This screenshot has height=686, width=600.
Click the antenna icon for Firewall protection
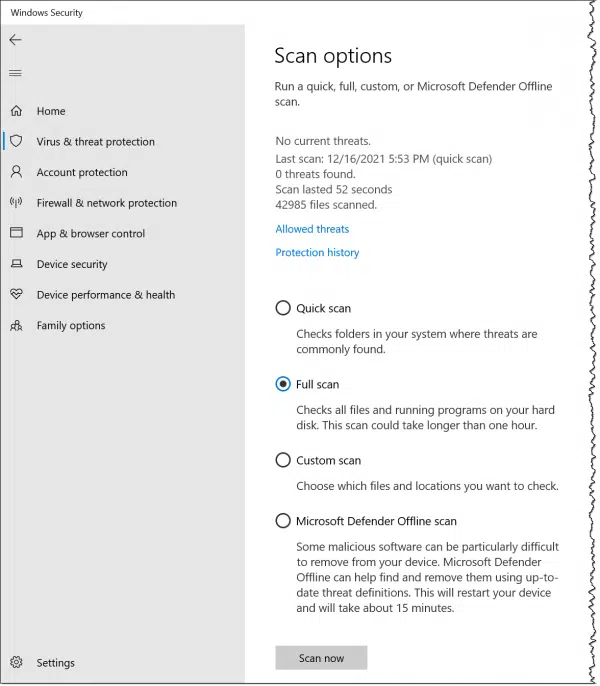tap(16, 202)
